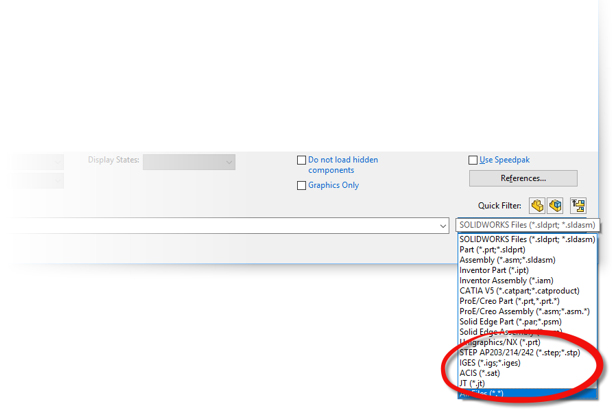This screenshot has height=413, width=612.
Task: Click the Do not load hidden components label
Action: click(343, 165)
